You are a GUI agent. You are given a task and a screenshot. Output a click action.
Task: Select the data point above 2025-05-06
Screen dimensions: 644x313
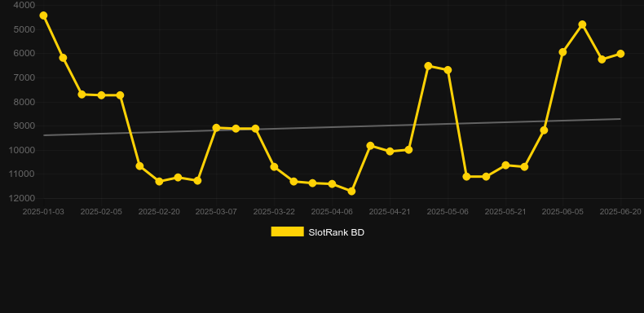click(x=448, y=70)
